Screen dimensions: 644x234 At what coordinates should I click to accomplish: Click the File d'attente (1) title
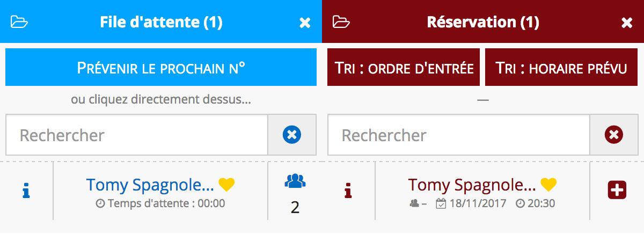161,22
